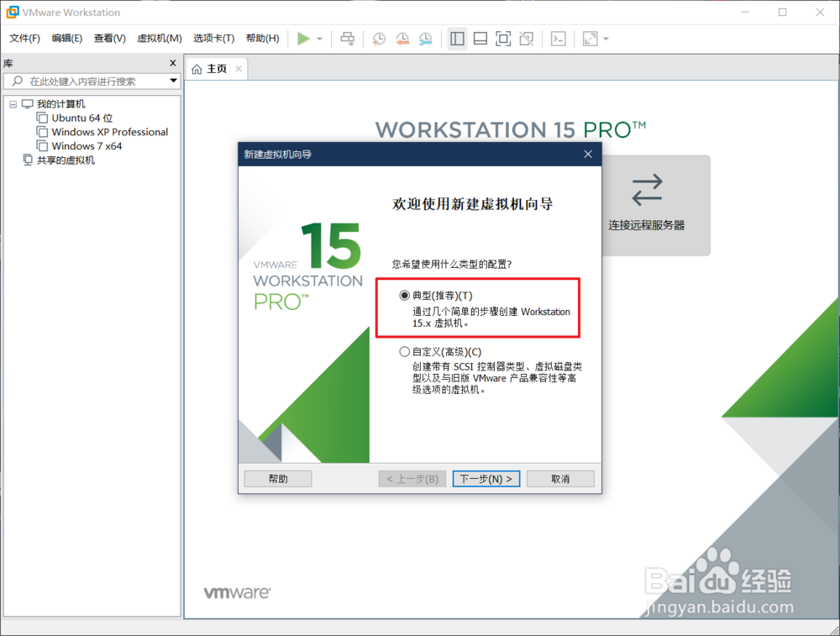Click the revert to snapshot icon
Image resolution: width=840 pixels, height=636 pixels.
pyautogui.click(x=402, y=39)
